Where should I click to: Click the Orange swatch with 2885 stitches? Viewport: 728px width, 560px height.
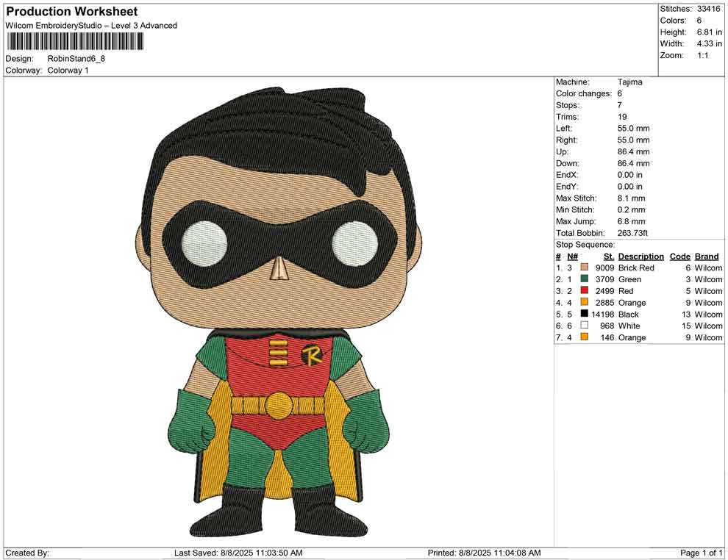585,302
